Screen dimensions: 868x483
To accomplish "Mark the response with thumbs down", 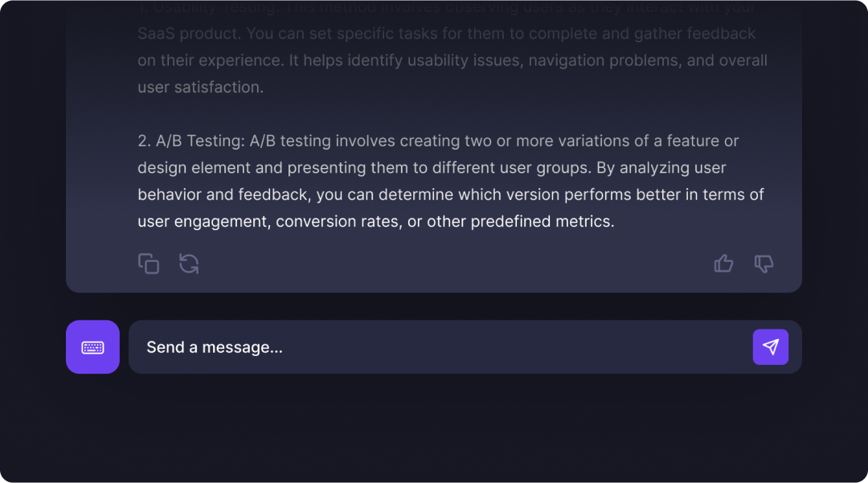I will (764, 264).
